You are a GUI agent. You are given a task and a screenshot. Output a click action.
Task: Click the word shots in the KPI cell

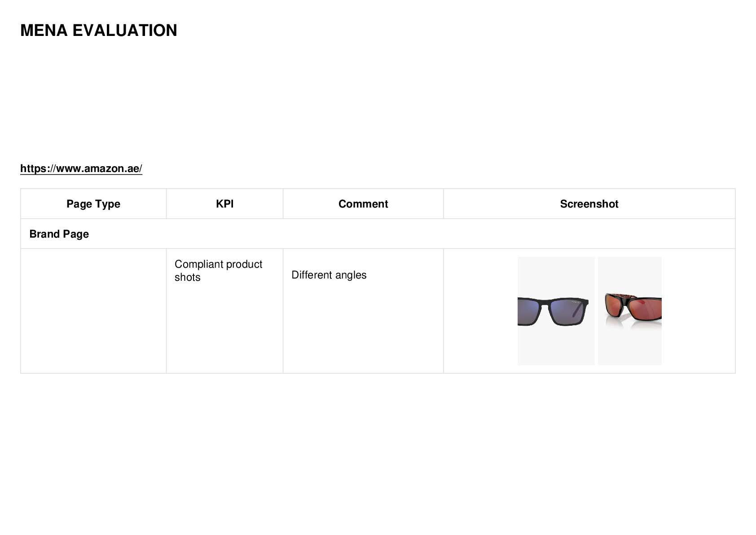[188, 277]
